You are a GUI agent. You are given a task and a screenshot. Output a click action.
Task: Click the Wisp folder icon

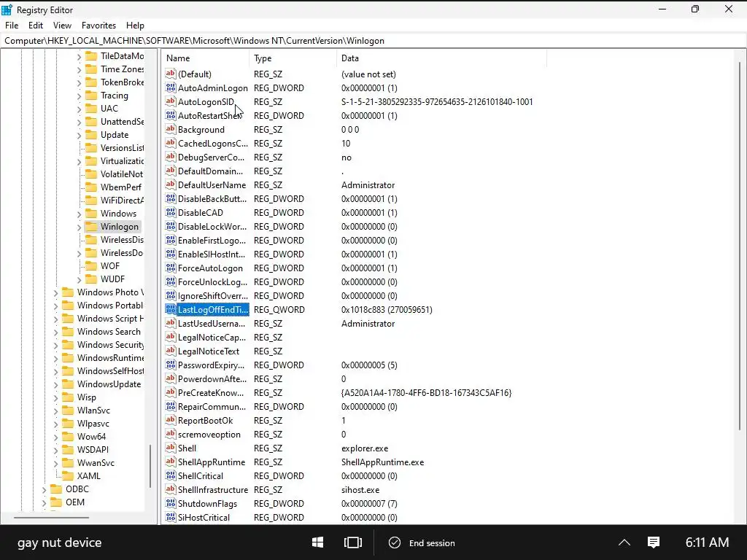click(68, 397)
